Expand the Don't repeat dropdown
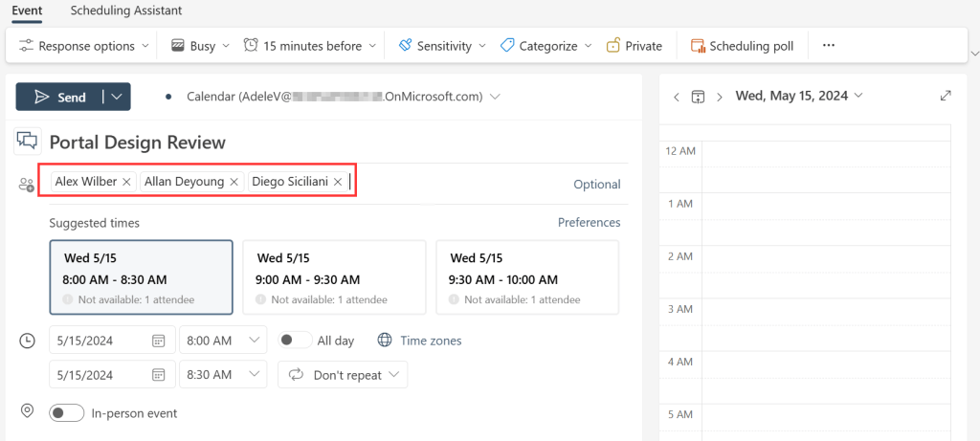The width and height of the screenshot is (980, 441). click(343, 375)
